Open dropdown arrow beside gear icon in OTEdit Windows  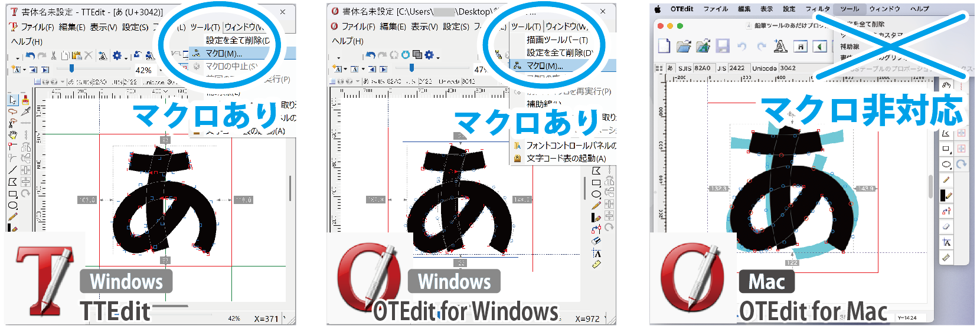click(438, 58)
